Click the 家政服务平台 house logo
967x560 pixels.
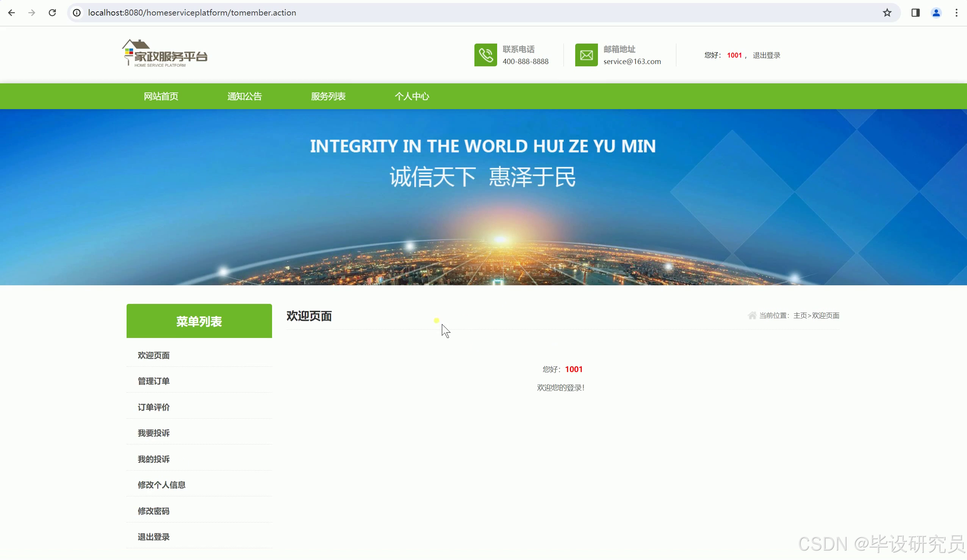pyautogui.click(x=165, y=53)
